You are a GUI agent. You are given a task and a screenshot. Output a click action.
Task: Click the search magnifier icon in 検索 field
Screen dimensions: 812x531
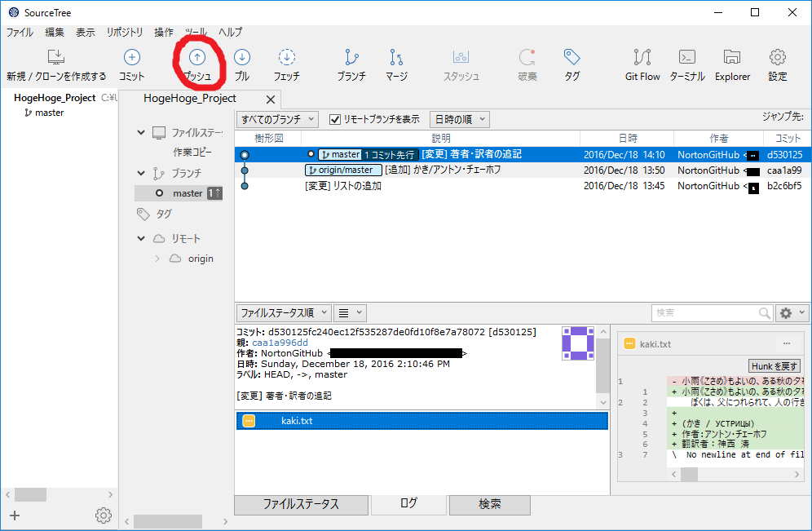pyautogui.click(x=765, y=313)
